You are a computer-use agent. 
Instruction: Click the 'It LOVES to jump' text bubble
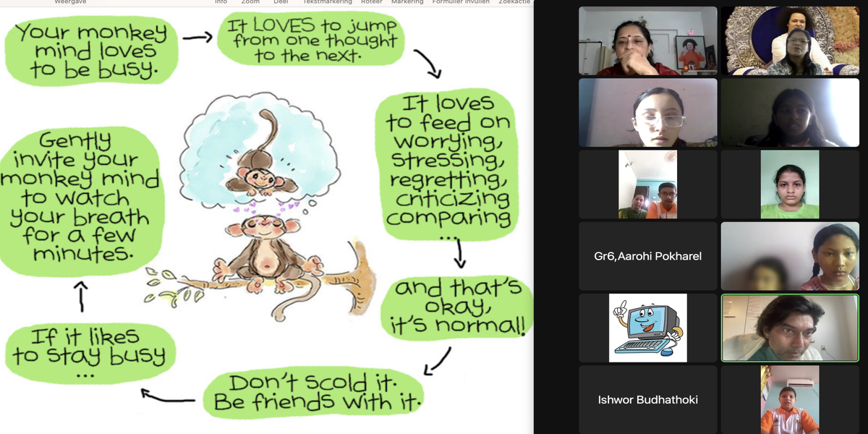[x=311, y=39]
